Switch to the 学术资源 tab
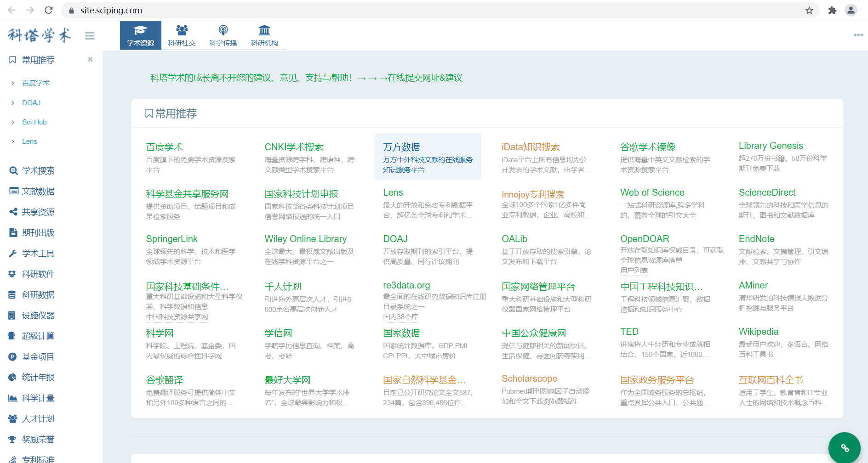 pos(141,35)
